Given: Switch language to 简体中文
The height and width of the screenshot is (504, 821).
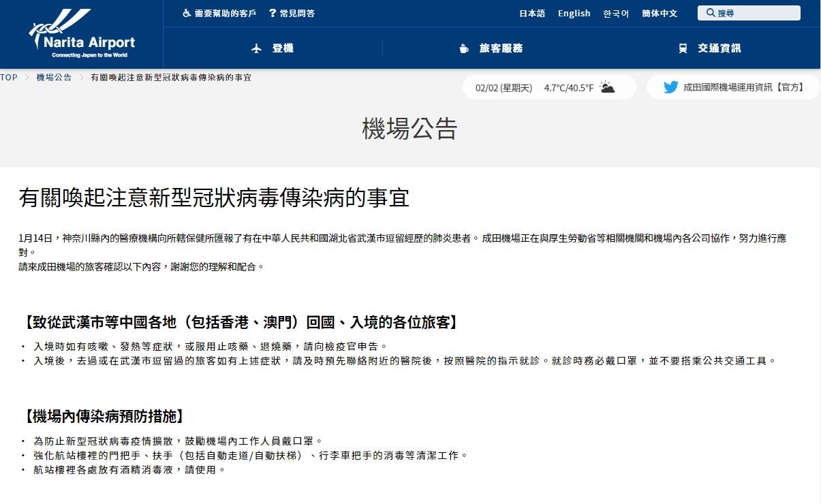Looking at the screenshot, I should 660,13.
